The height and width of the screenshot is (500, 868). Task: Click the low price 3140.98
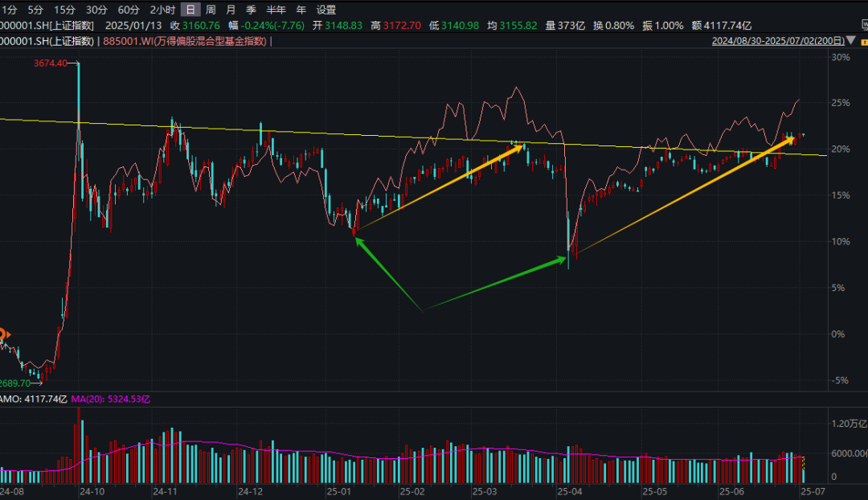460,26
